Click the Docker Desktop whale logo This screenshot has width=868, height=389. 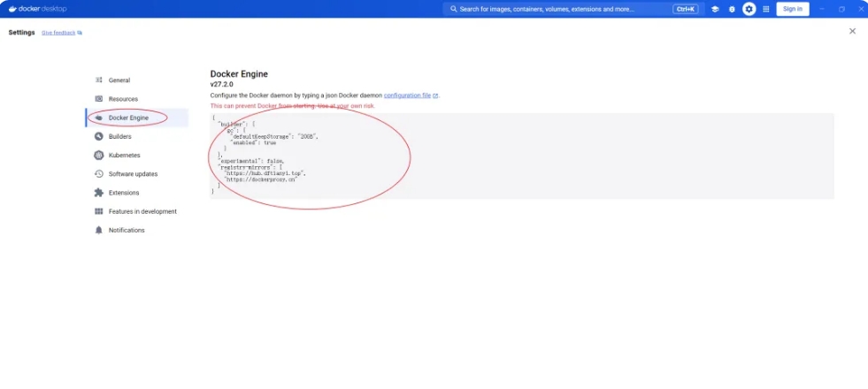click(x=13, y=9)
